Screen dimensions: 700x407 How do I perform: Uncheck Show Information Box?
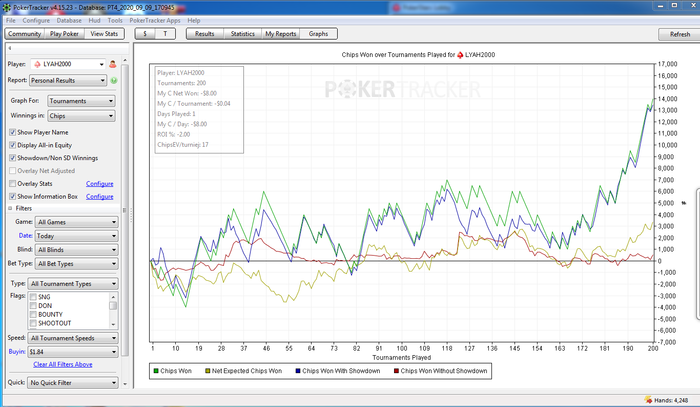pos(12,196)
